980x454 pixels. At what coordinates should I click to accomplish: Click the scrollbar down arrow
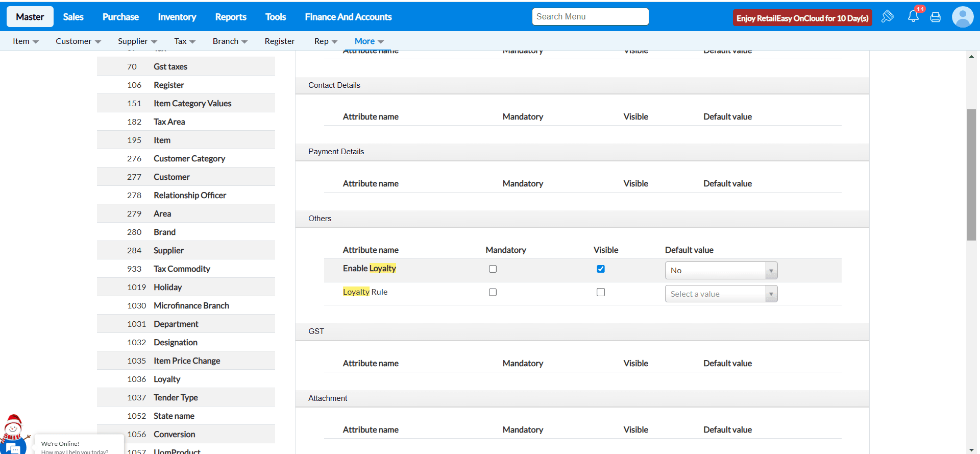click(971, 449)
